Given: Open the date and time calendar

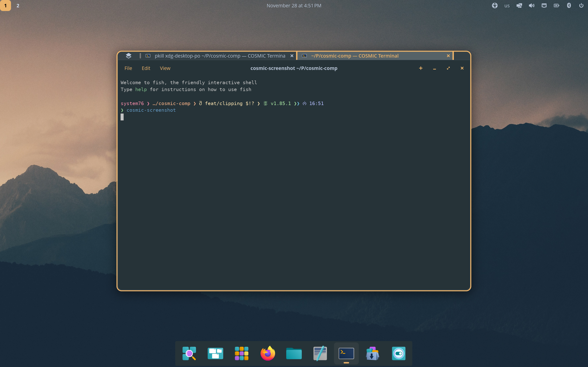Looking at the screenshot, I should click(294, 6).
